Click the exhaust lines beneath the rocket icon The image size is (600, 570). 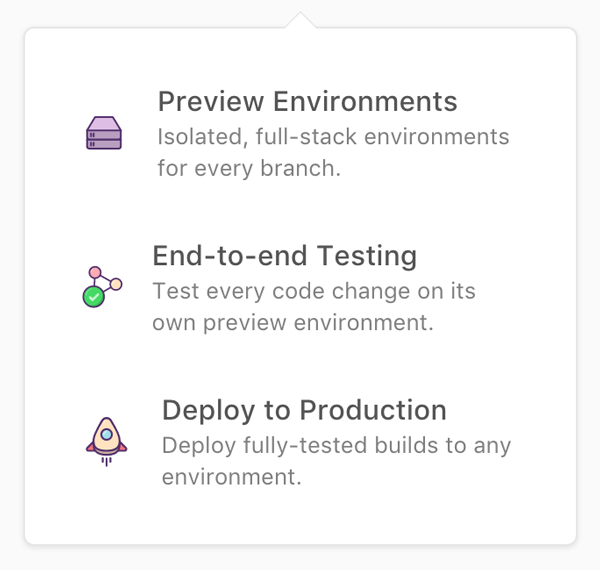(105, 459)
